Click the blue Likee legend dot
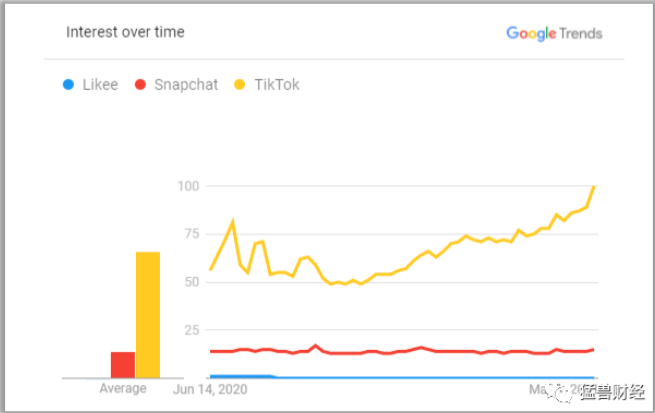The image size is (655, 413). pos(68,85)
